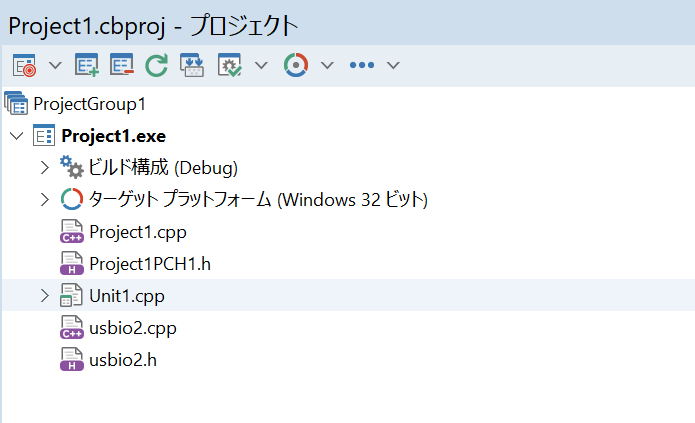The width and height of the screenshot is (695, 423).
Task: Click the green Refresh icon
Action: click(x=156, y=65)
